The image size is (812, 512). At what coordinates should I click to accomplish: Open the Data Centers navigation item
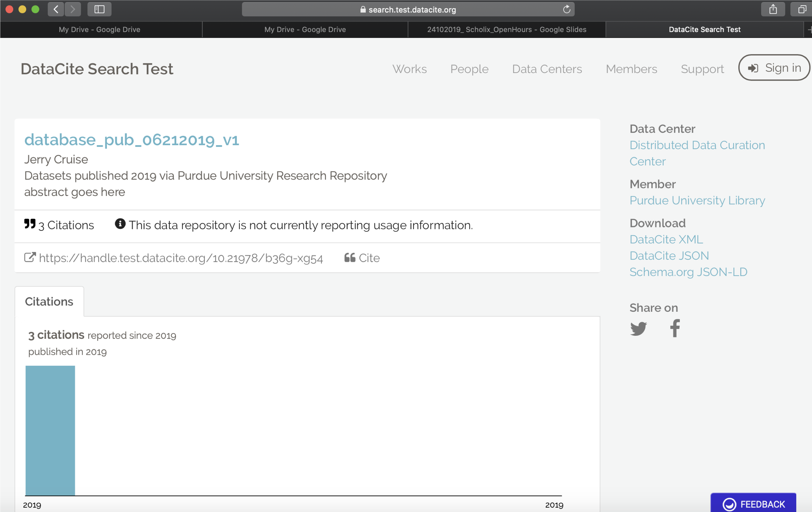click(x=547, y=69)
